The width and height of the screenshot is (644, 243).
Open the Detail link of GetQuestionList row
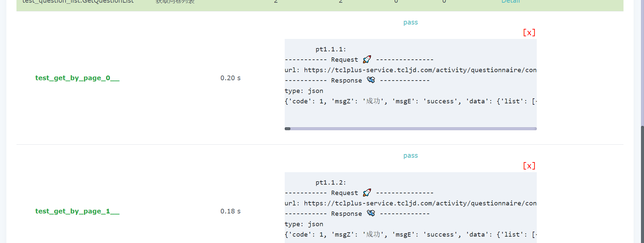[510, 2]
